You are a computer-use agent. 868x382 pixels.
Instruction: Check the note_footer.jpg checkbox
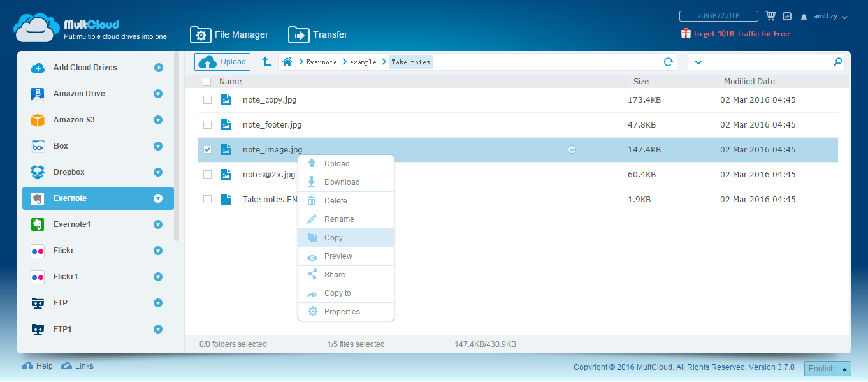pos(207,124)
